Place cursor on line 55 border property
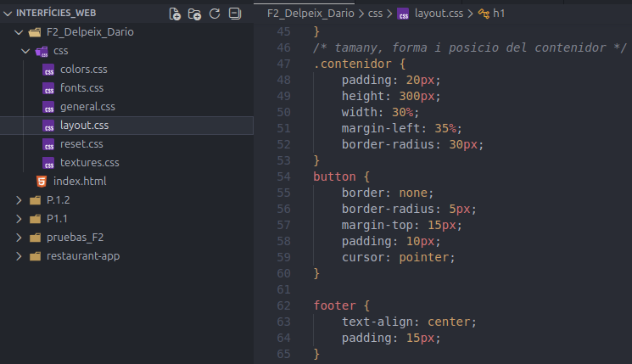Image resolution: width=632 pixels, height=364 pixels. 361,193
